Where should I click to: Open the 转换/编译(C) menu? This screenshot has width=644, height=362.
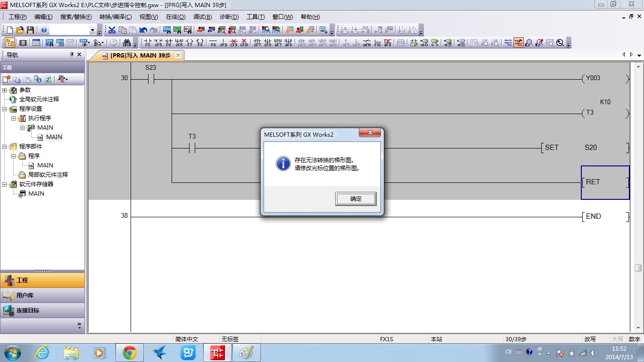click(116, 17)
